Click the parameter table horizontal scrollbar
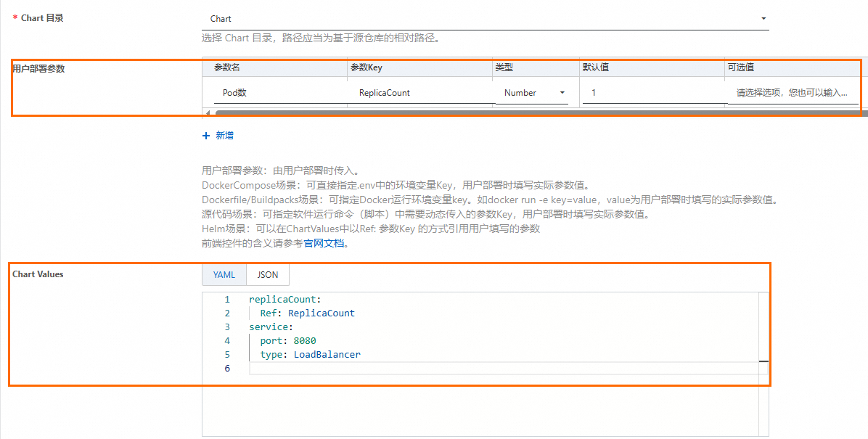Screen dimensions: 868x439 (508, 113)
